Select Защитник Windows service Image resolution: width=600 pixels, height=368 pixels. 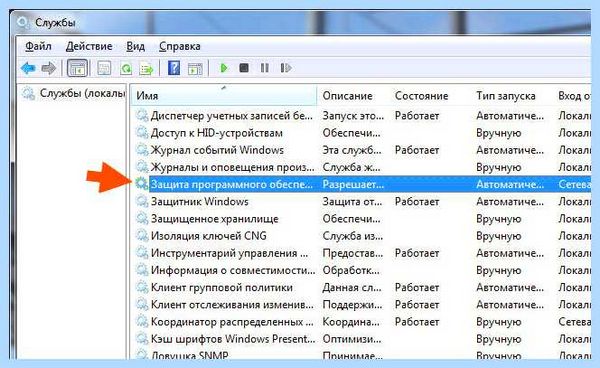[x=199, y=202]
